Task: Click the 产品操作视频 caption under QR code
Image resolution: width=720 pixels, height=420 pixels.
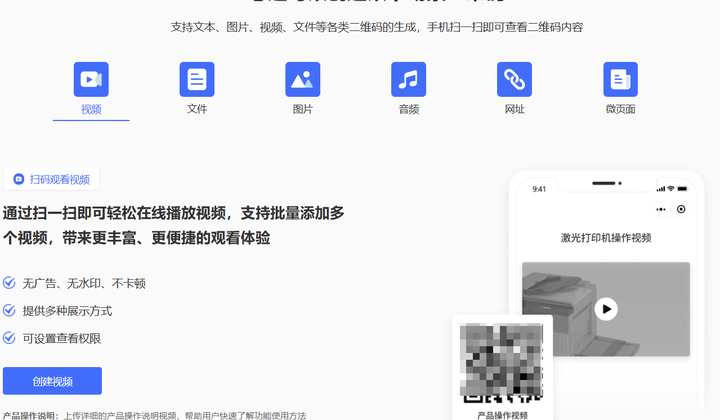Action: point(502,414)
